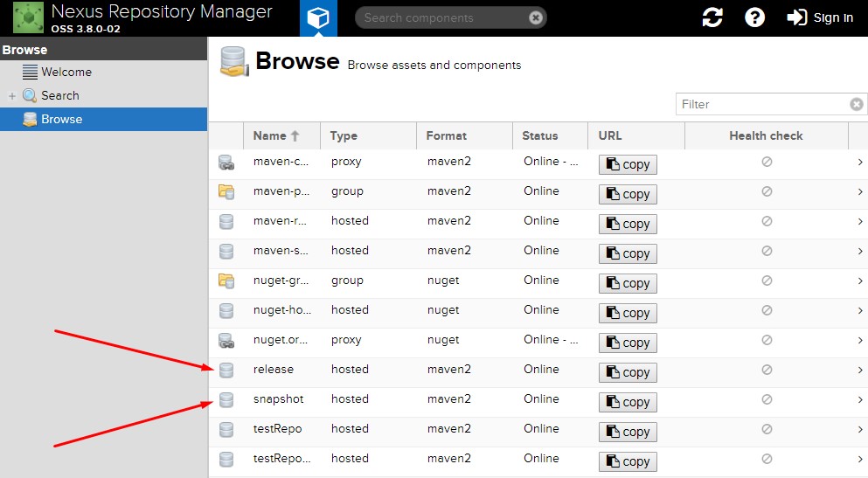
Task: Click maven-s... hosted database icon
Action: pyautogui.click(x=226, y=251)
